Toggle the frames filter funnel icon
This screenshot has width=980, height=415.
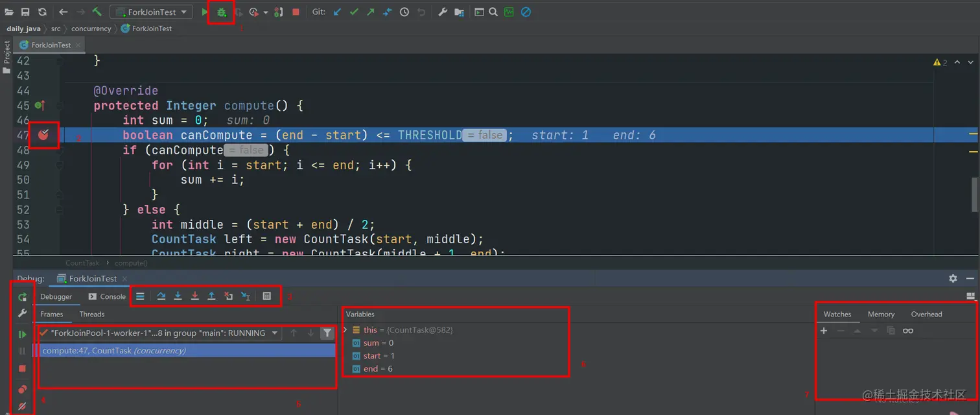point(327,333)
